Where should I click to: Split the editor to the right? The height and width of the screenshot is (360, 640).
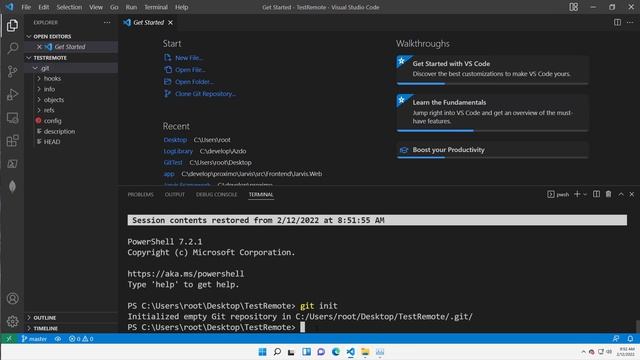[x=617, y=22]
